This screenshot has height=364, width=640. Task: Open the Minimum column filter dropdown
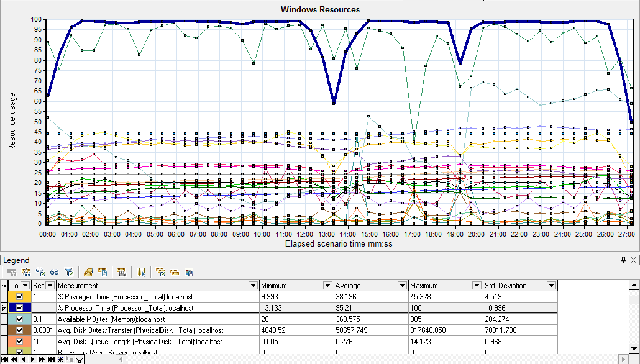point(327,286)
